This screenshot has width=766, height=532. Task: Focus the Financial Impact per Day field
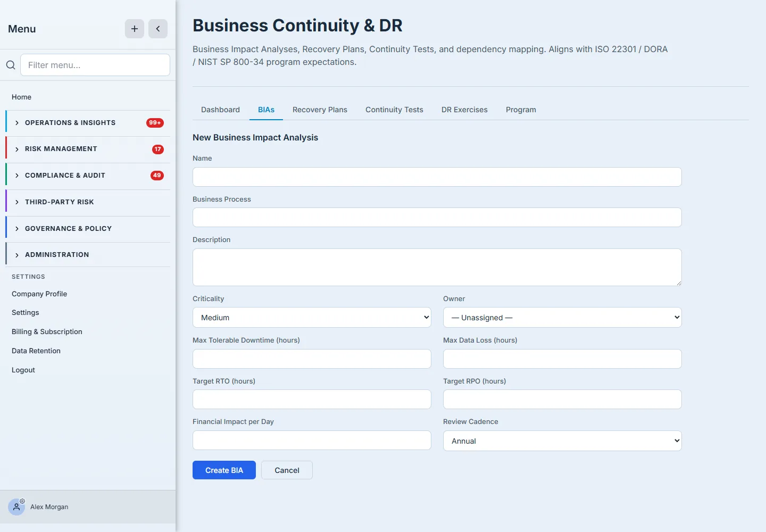pyautogui.click(x=312, y=440)
